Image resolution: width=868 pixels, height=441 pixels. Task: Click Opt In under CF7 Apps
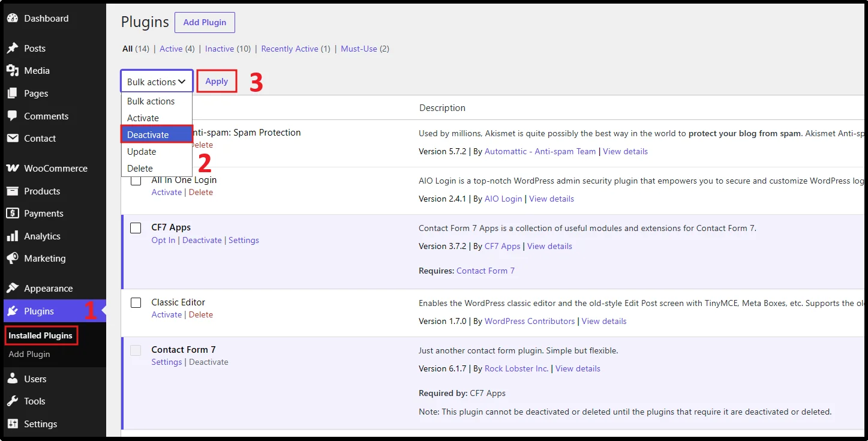click(x=164, y=241)
